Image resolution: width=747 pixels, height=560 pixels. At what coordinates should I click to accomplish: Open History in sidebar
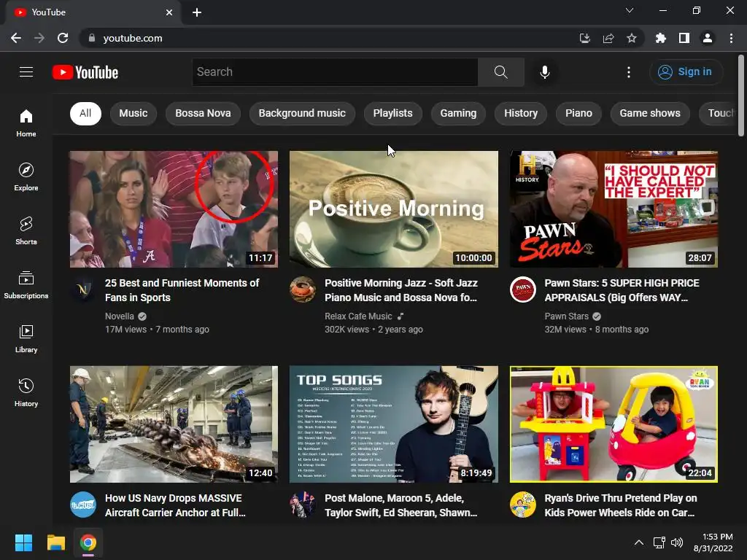(26, 392)
